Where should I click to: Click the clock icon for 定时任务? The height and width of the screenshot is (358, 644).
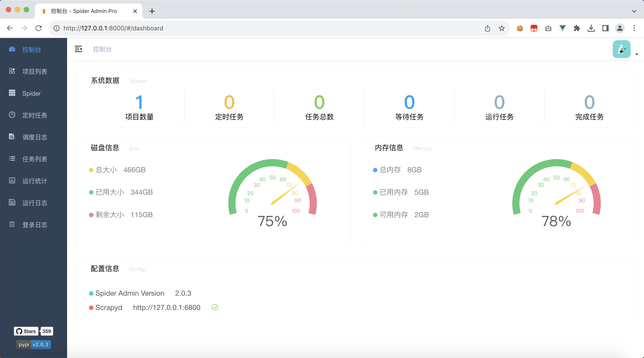[12, 115]
